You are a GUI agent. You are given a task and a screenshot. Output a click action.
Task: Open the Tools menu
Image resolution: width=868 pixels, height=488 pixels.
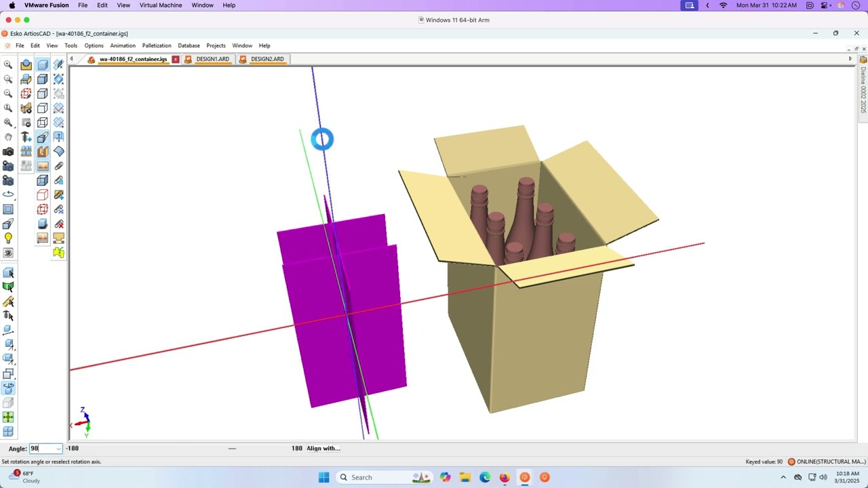tap(71, 45)
